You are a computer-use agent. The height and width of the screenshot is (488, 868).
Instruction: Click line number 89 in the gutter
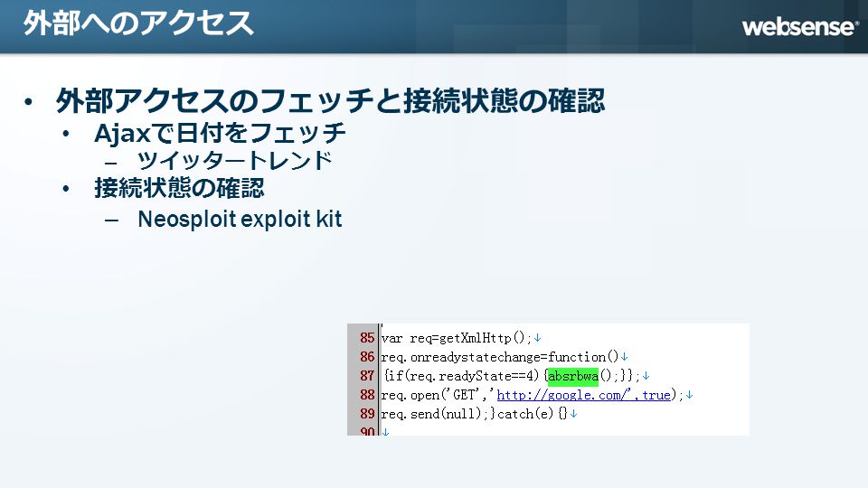coord(367,414)
